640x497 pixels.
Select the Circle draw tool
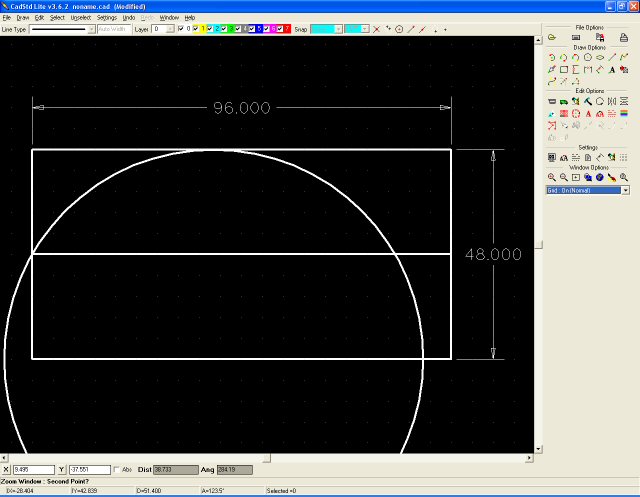pos(588,58)
